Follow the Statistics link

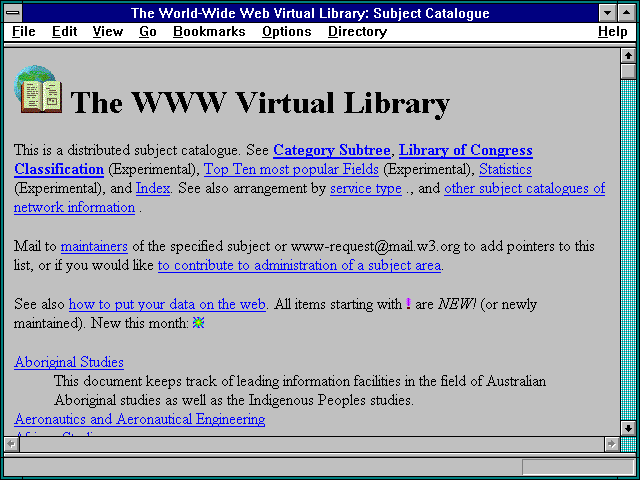coord(505,169)
